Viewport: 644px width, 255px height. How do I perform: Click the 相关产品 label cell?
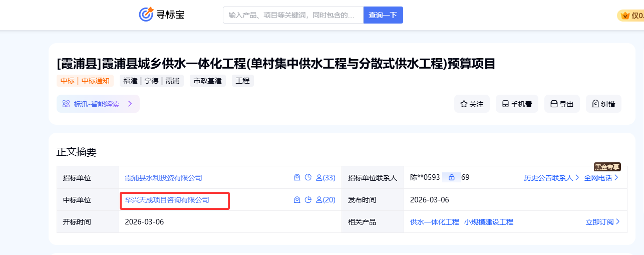point(373,222)
